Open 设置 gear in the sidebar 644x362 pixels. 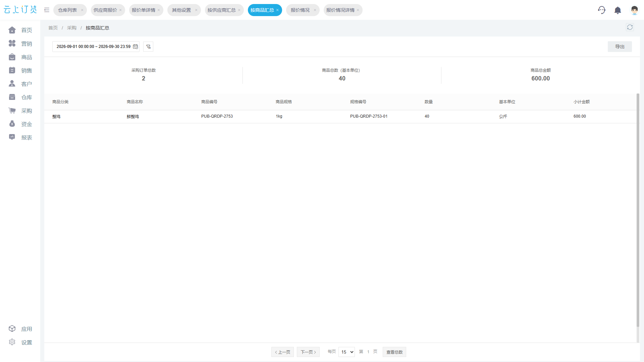tap(20, 342)
